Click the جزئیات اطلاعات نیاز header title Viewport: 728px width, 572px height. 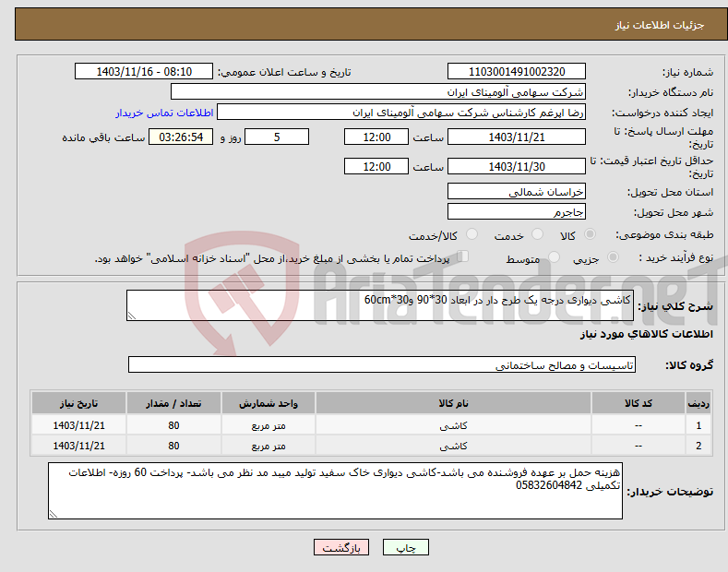660,25
